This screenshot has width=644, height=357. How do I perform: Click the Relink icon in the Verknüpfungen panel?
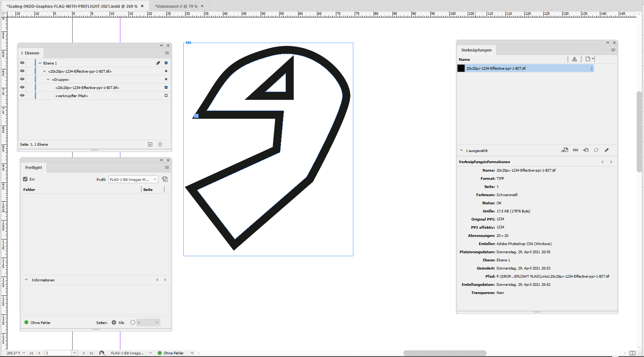576,150
